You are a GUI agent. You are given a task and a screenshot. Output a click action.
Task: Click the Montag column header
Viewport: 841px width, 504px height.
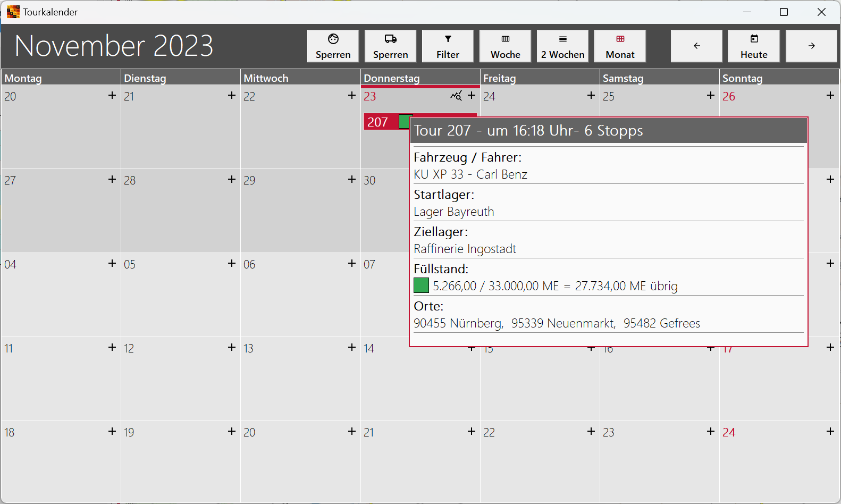61,78
